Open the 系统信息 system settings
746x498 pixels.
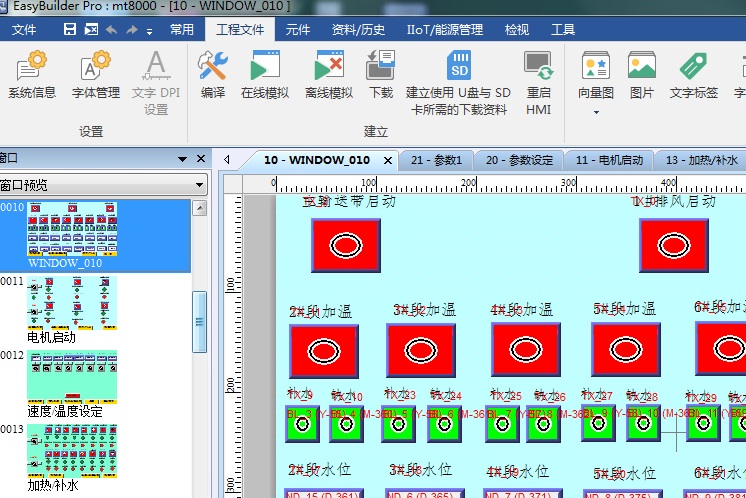(x=32, y=76)
